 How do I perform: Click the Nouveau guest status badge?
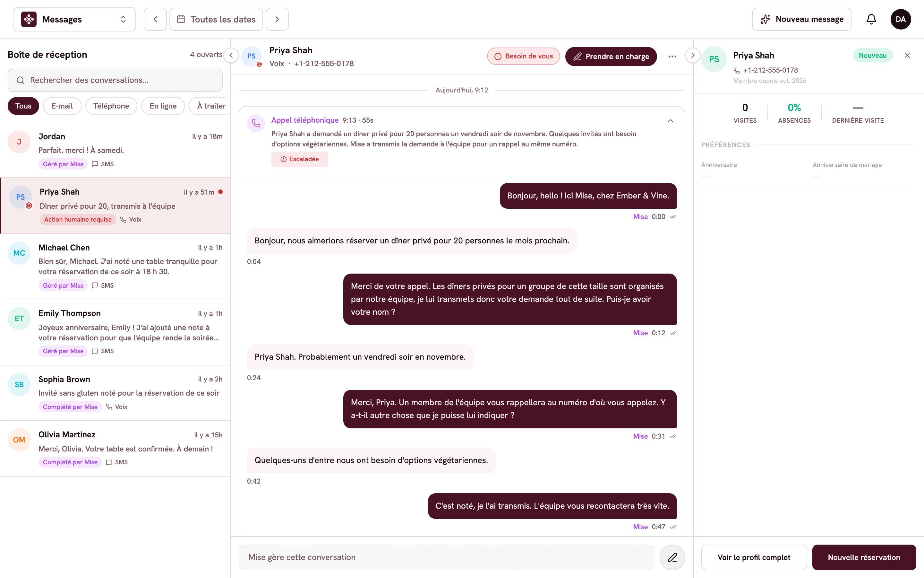[872, 56]
